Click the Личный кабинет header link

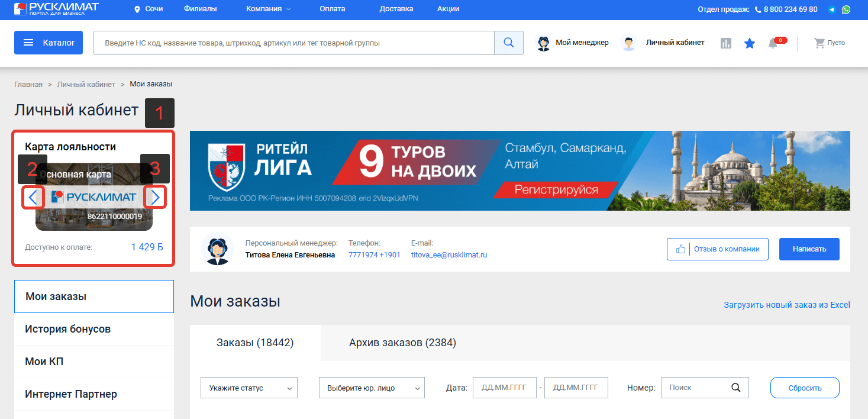pyautogui.click(x=675, y=43)
